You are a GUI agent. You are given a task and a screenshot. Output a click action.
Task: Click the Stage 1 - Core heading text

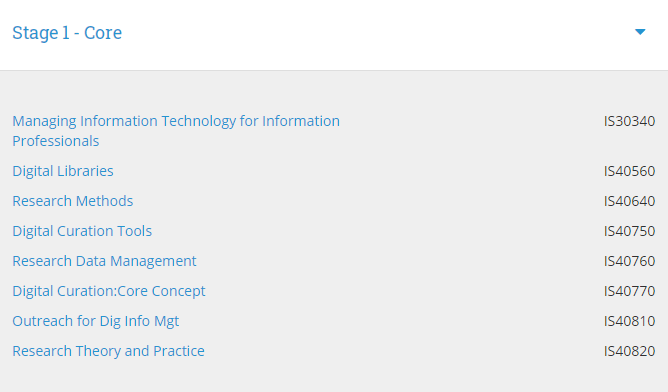tap(67, 33)
